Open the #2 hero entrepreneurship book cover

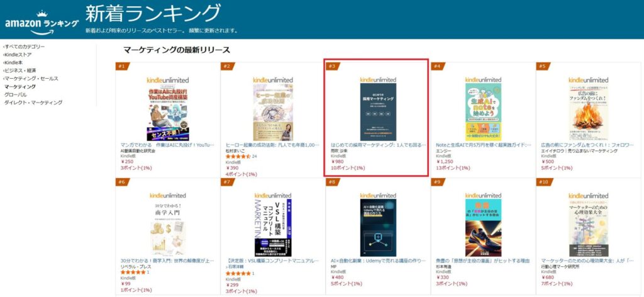273,112
